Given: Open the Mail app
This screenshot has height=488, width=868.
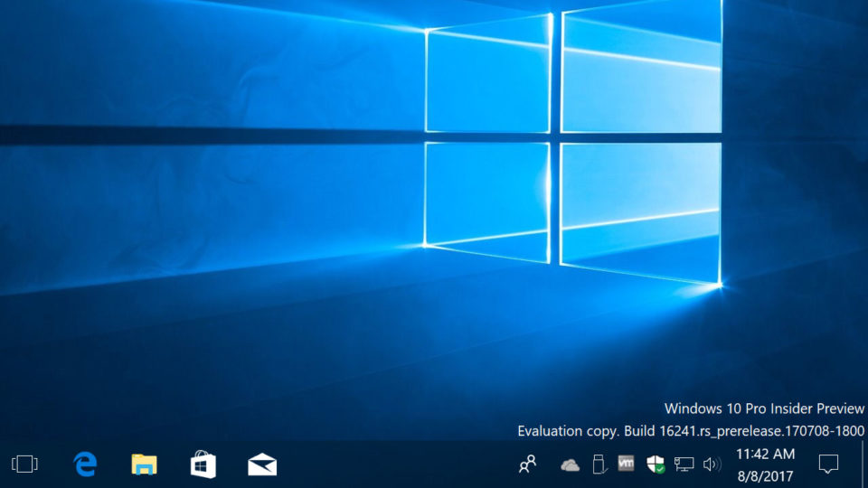Looking at the screenshot, I should click(262, 465).
